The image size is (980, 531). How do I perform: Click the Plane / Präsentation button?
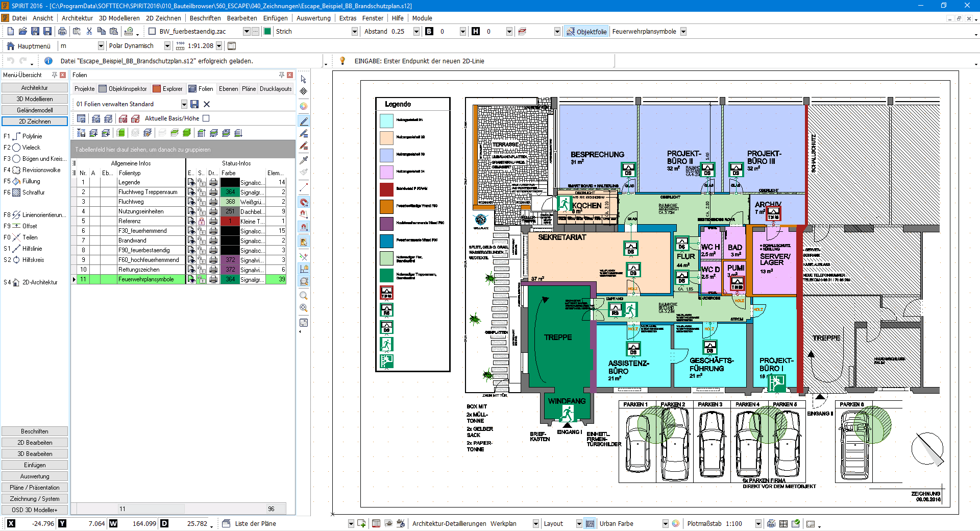click(35, 488)
